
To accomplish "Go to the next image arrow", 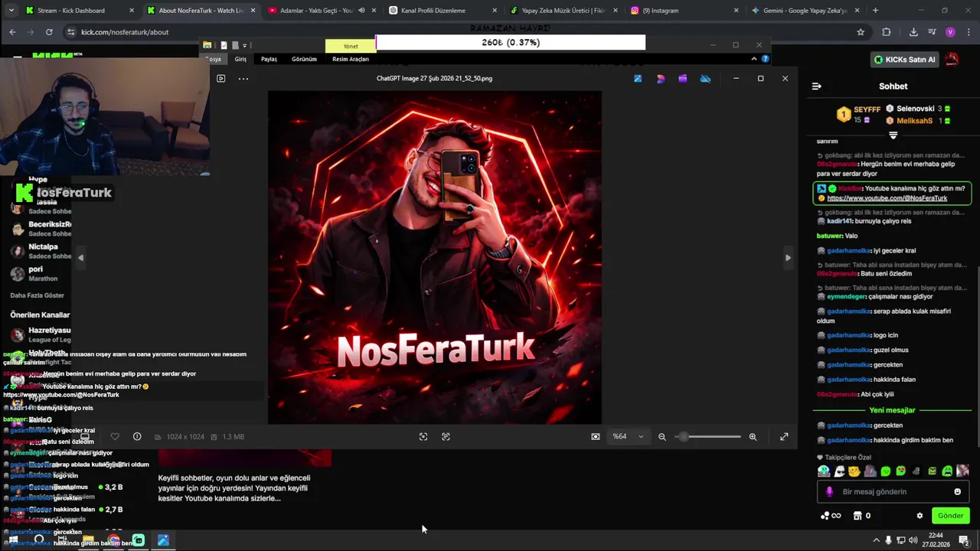I will tap(788, 258).
